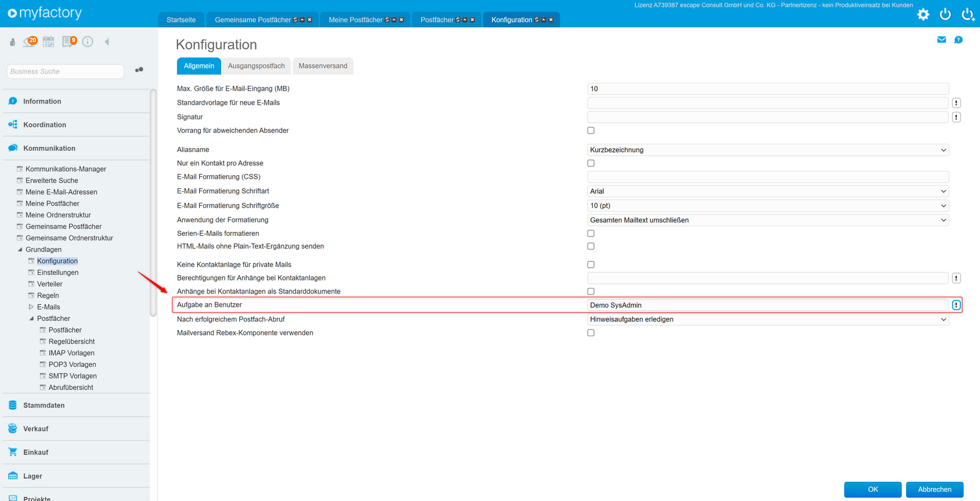This screenshot has height=501, width=980.
Task: Click the Einkauf shopping cart icon
Action: (13, 452)
